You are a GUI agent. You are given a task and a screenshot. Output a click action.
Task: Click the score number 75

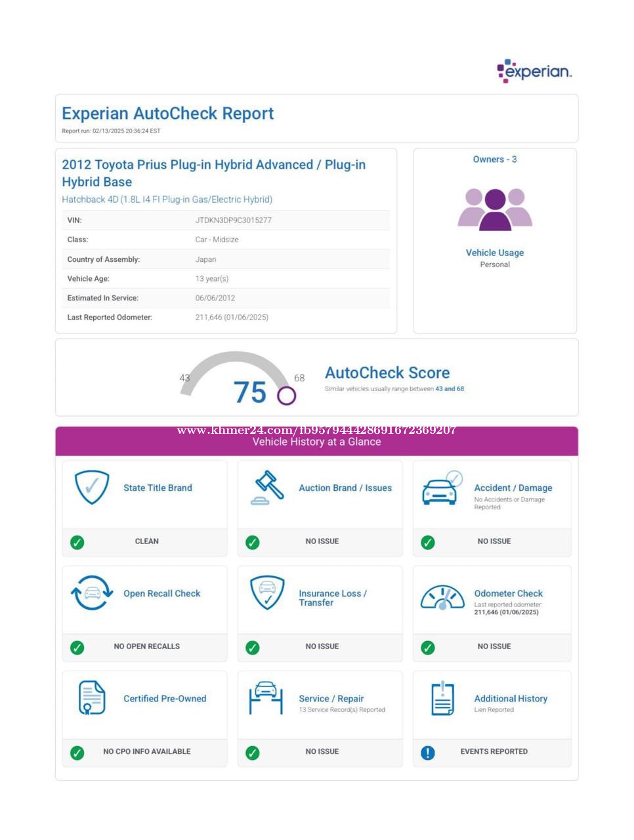point(250,392)
